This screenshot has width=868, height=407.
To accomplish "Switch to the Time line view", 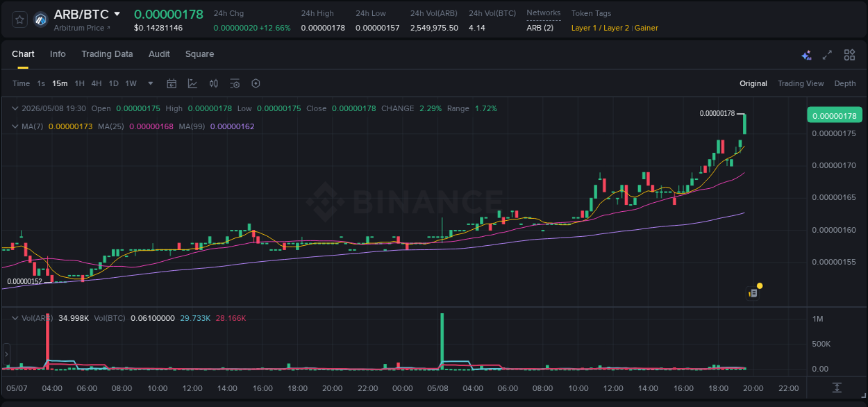I will (x=21, y=83).
